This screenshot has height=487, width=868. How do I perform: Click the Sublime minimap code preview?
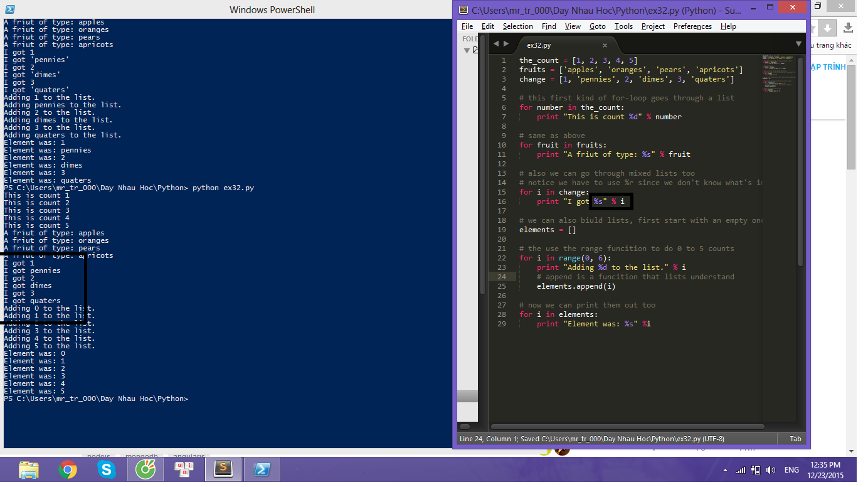[x=778, y=75]
